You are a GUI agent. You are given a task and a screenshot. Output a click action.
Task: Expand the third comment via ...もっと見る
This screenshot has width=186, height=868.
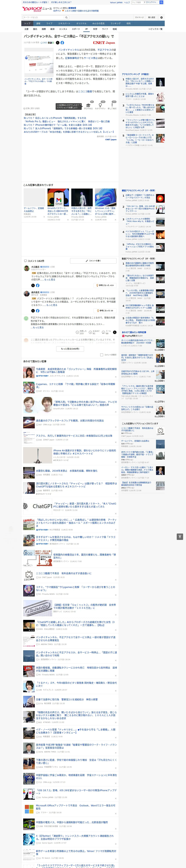pyautogui.click(x=37, y=328)
